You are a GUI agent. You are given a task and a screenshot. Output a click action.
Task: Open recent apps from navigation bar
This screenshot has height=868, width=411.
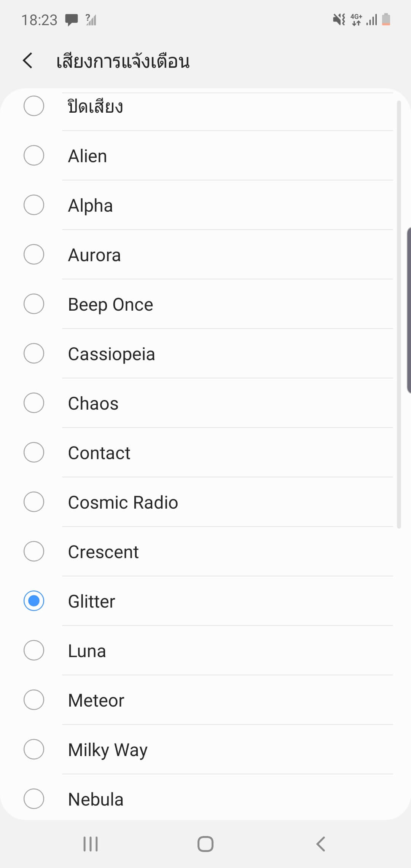pyautogui.click(x=91, y=844)
